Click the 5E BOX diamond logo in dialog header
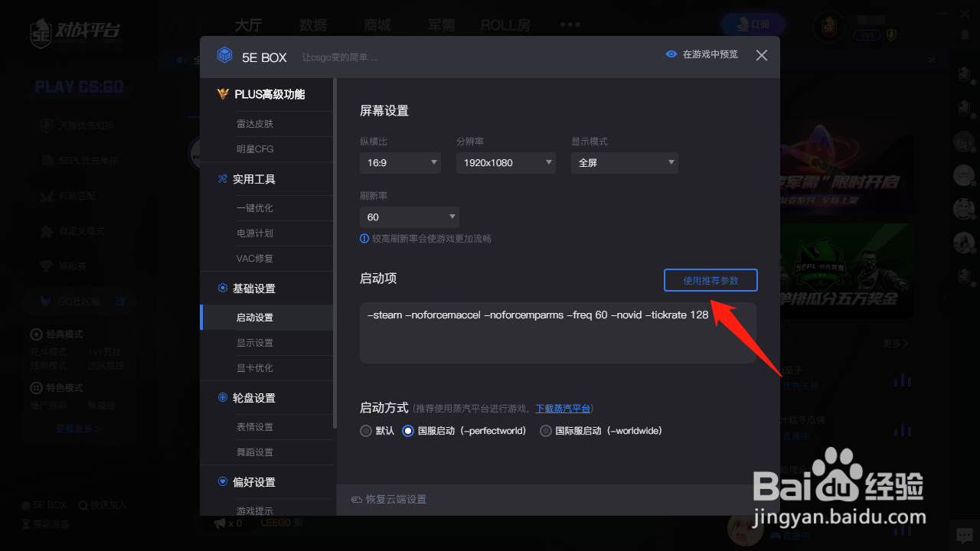This screenshot has height=551, width=980. tap(224, 55)
